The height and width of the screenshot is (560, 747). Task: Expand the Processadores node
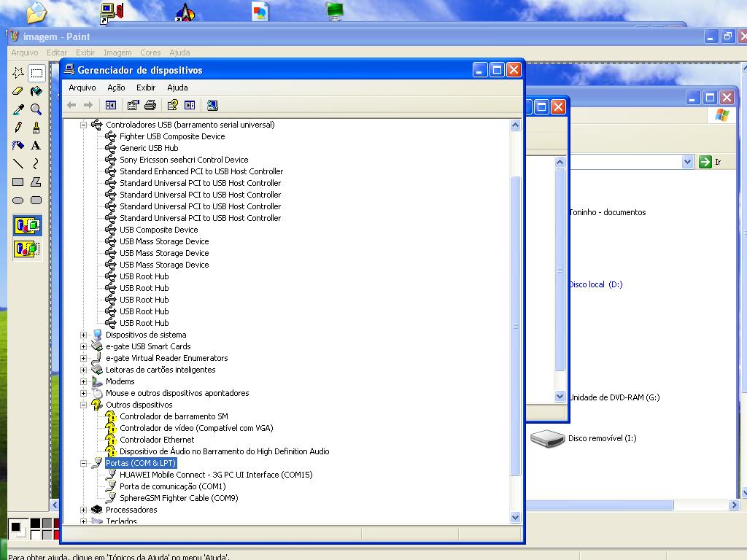click(x=83, y=510)
